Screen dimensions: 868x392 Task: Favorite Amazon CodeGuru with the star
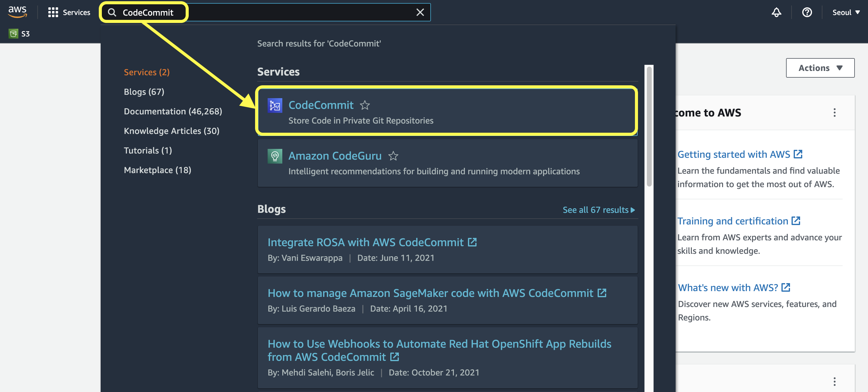(x=393, y=156)
